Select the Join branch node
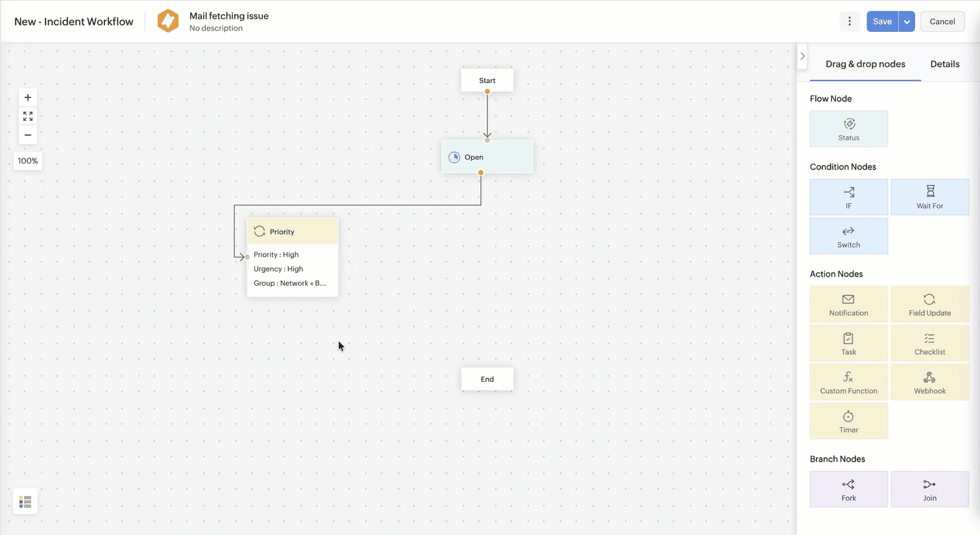The width and height of the screenshot is (980, 535). pyautogui.click(x=929, y=489)
